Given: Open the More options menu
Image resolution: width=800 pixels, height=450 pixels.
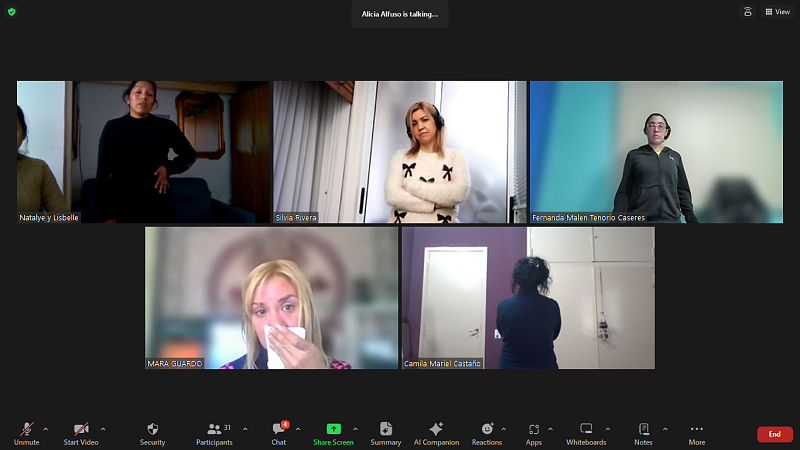Looking at the screenshot, I should click(697, 432).
